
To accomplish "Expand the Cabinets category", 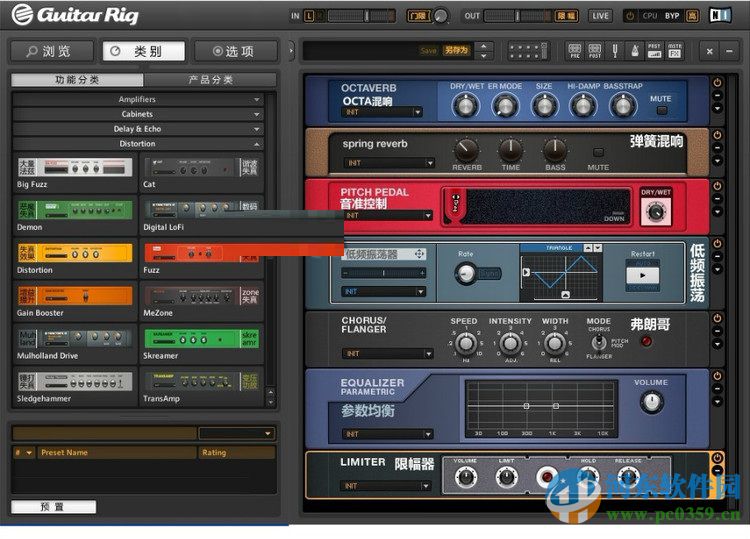I will tap(139, 114).
